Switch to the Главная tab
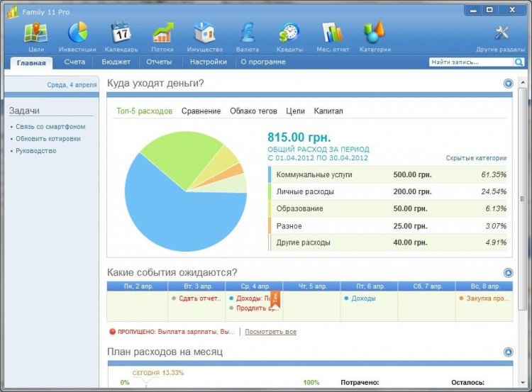Viewport: 532px width, 392px height. pyautogui.click(x=31, y=63)
